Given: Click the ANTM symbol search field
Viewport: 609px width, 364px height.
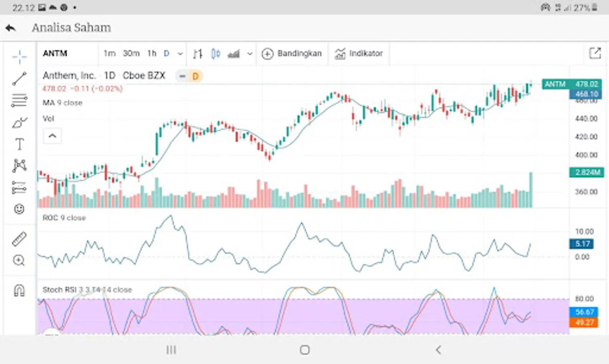Looking at the screenshot, I should (67, 53).
